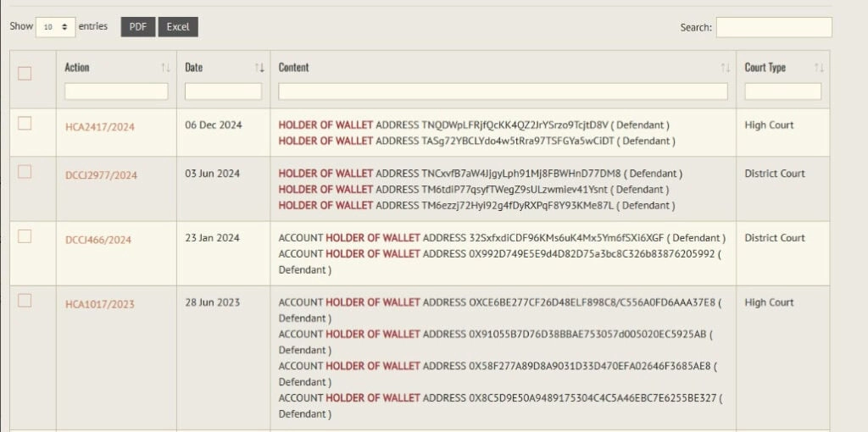
Task: Click wallet address line starting TNQDWpLFRjfQcKK4
Action: pyautogui.click(x=474, y=125)
